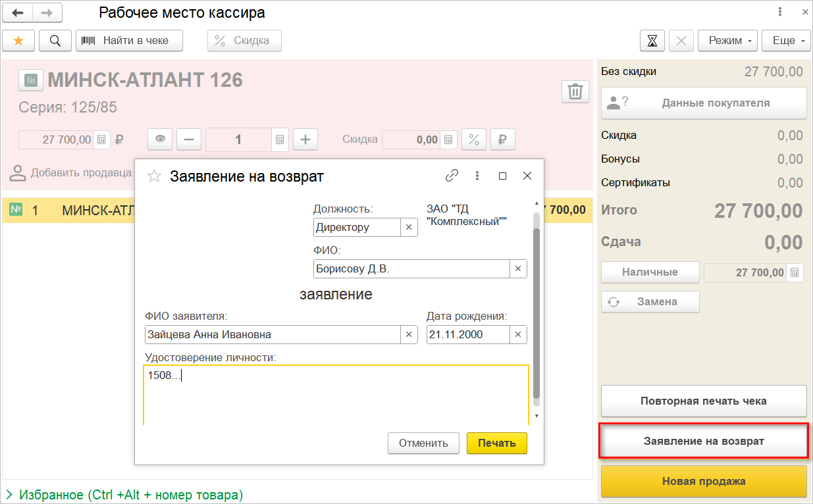
Task: Open calculator next to the quantity field
Action: (x=280, y=139)
